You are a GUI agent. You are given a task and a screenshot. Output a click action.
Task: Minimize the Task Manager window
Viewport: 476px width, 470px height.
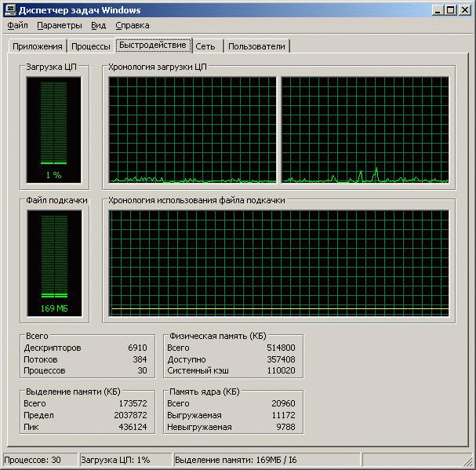point(435,9)
